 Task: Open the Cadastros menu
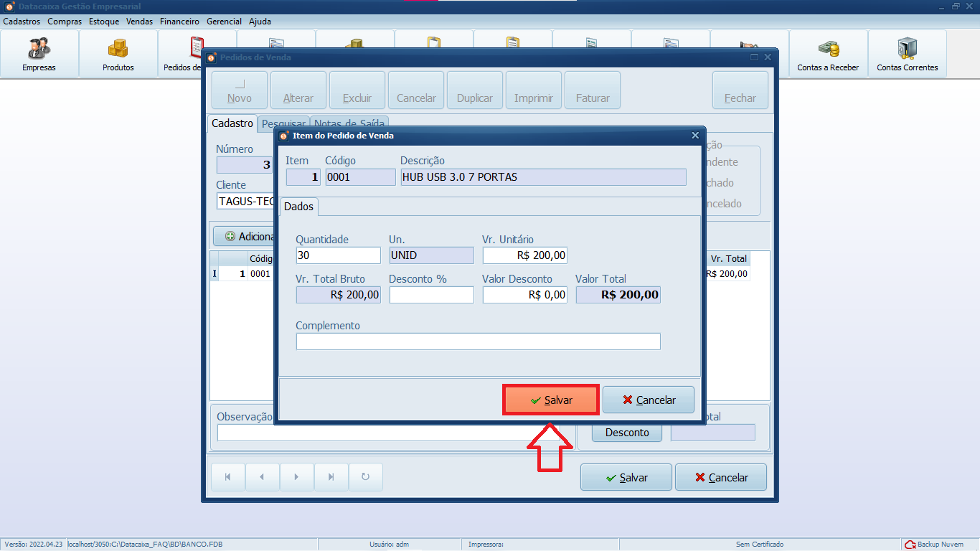22,22
